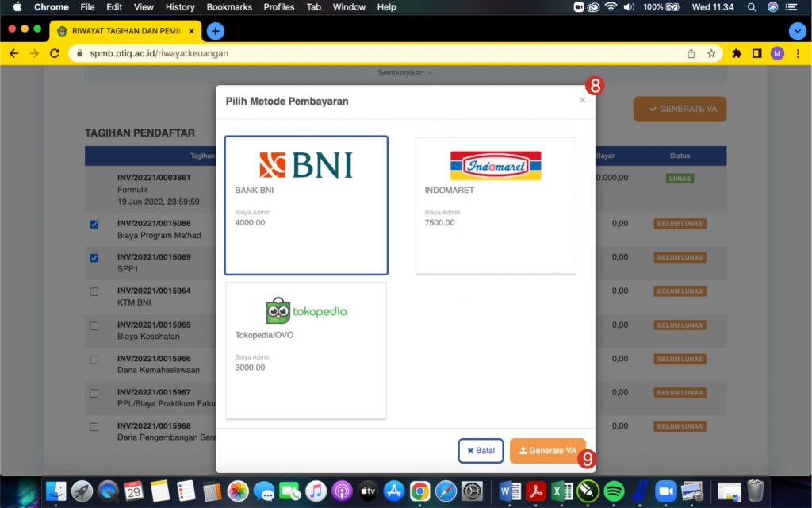Open the App Store from the Dock

pos(393,491)
